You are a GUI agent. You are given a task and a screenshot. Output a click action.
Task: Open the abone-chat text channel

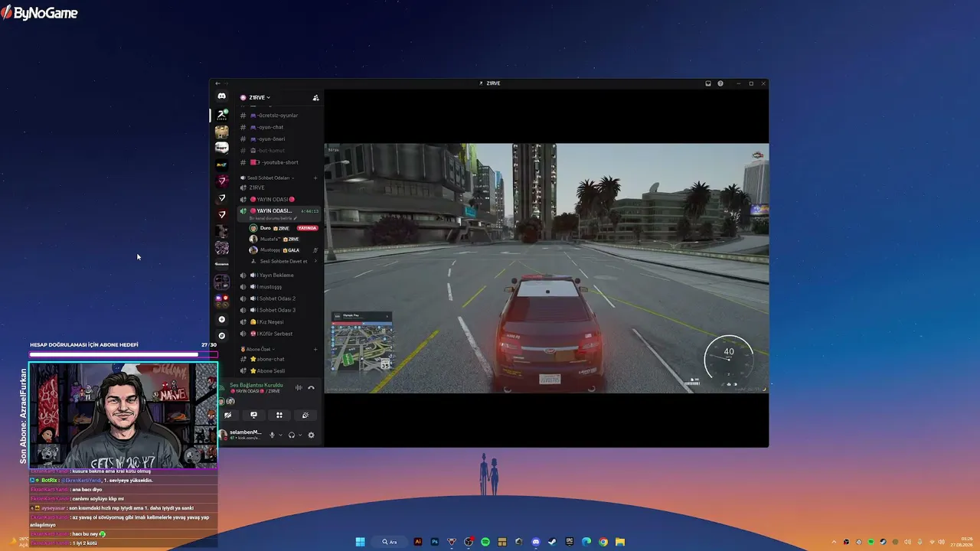tap(279, 359)
